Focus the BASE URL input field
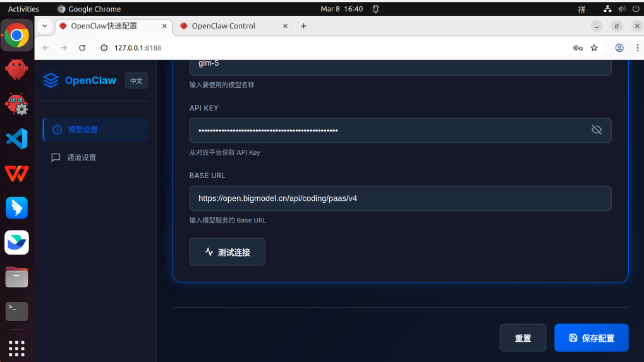644x362 pixels. pos(399,198)
